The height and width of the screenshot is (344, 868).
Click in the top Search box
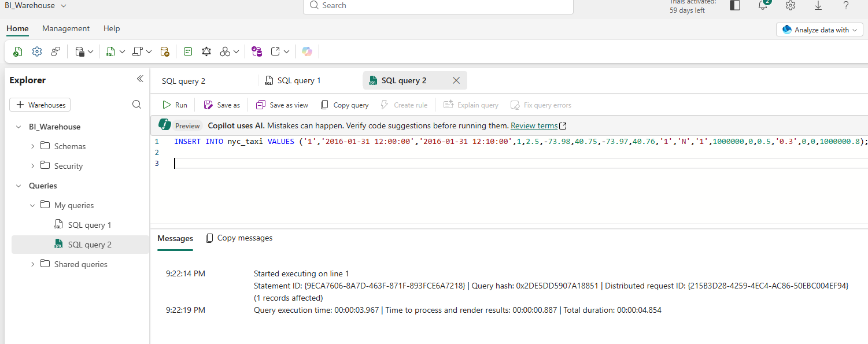coord(438,6)
